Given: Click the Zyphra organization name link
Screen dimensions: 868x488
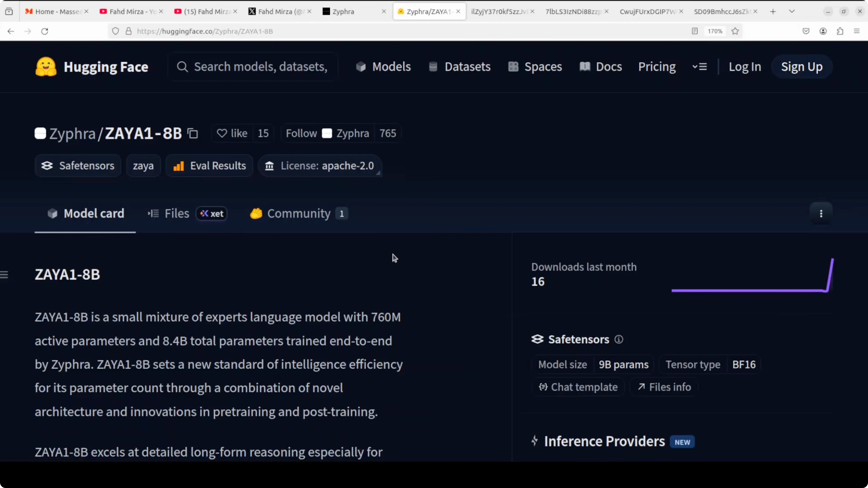Looking at the screenshot, I should pos(72,133).
